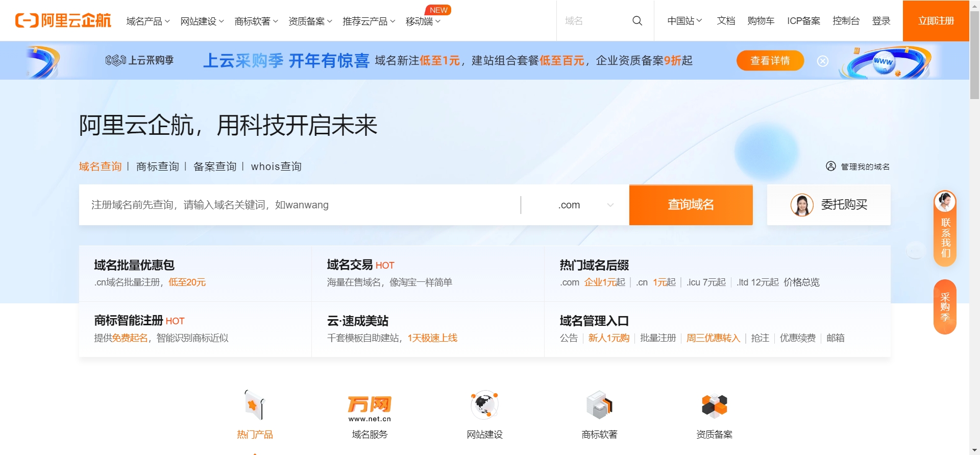The width and height of the screenshot is (980, 455).
Task: Expand the 移动端 menu
Action: [x=423, y=21]
